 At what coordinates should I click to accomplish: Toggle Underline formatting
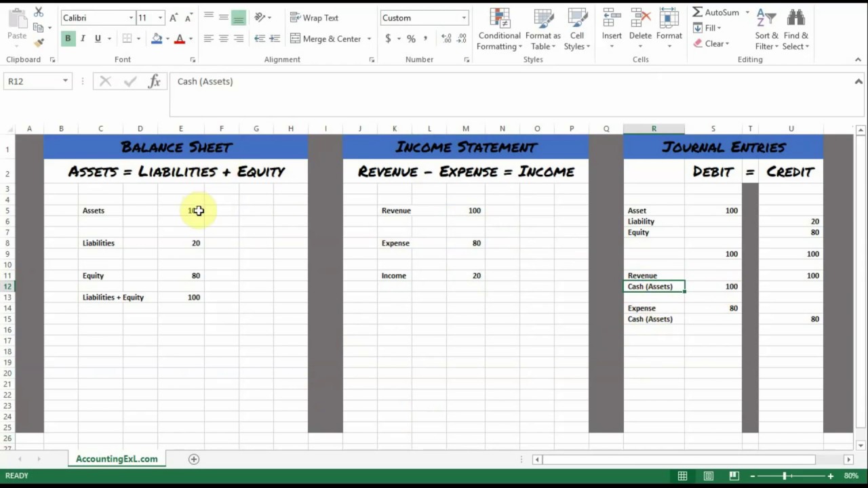[x=98, y=39]
